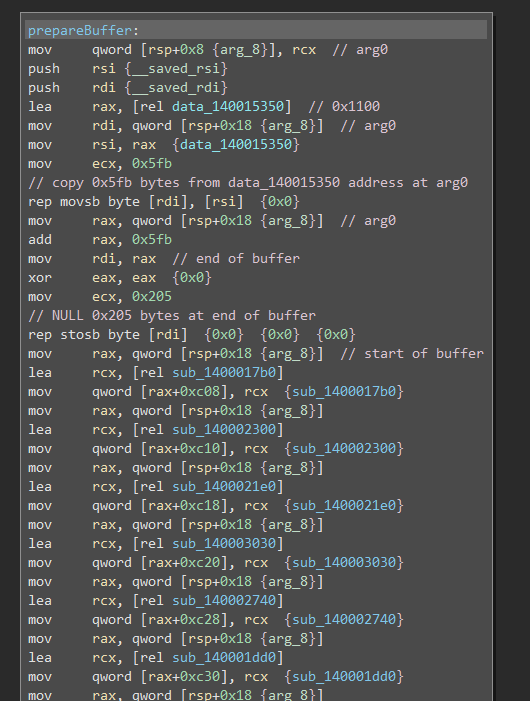
Task: Select the rax+0xc08 memory operand
Action: (185, 392)
